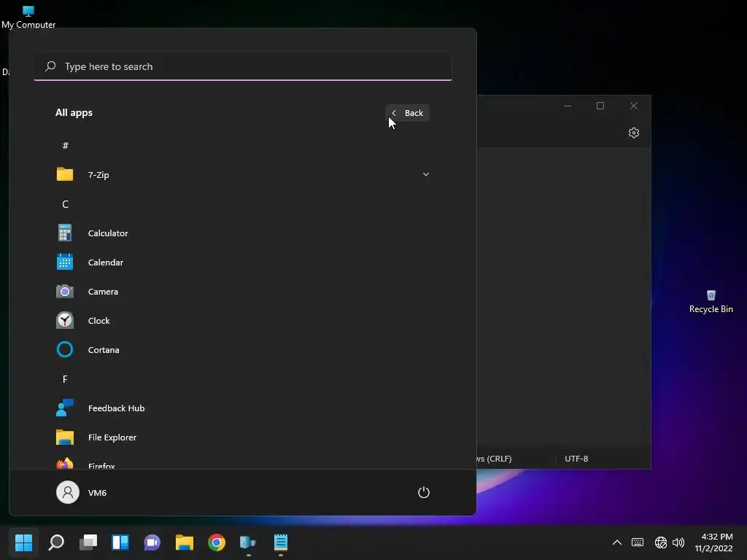Open Task View on taskbar

(x=88, y=542)
